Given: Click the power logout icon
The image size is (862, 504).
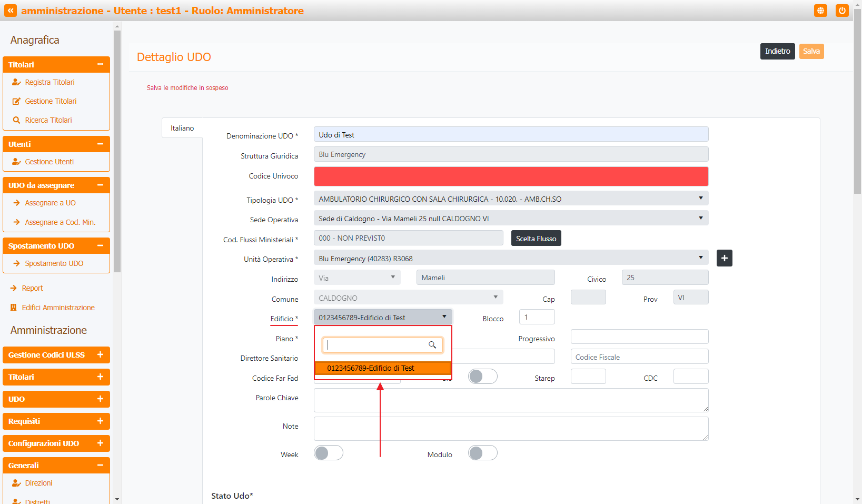Looking at the screenshot, I should click(x=842, y=11).
